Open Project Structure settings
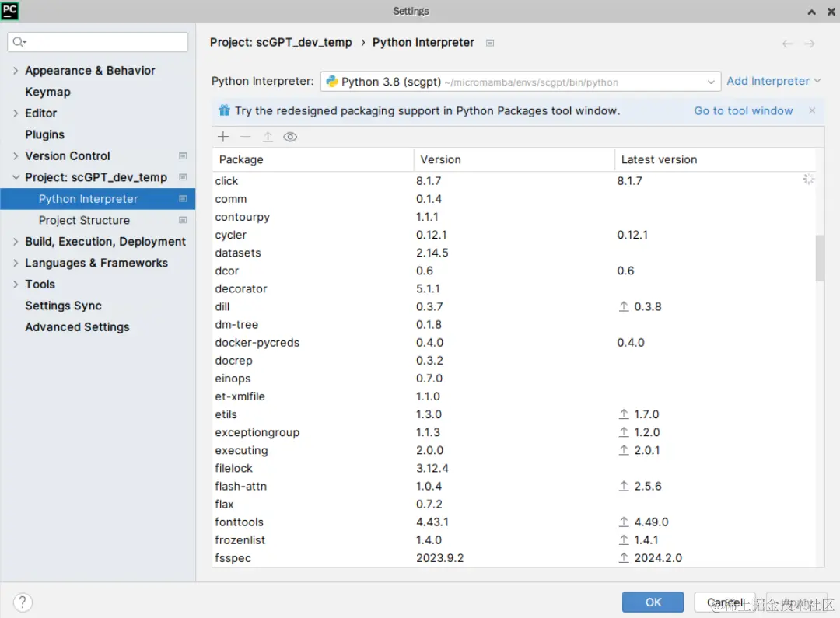This screenshot has width=840, height=618. pos(84,220)
